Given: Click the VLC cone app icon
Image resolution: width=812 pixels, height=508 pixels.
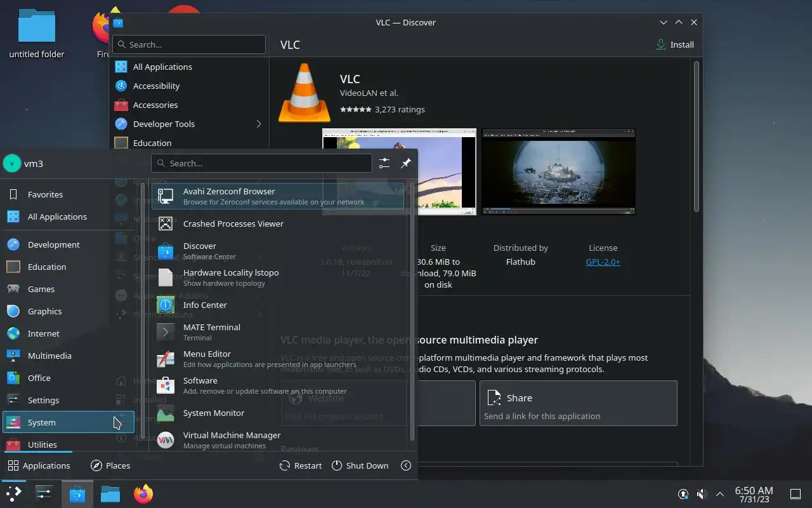Looking at the screenshot, I should tap(304, 93).
